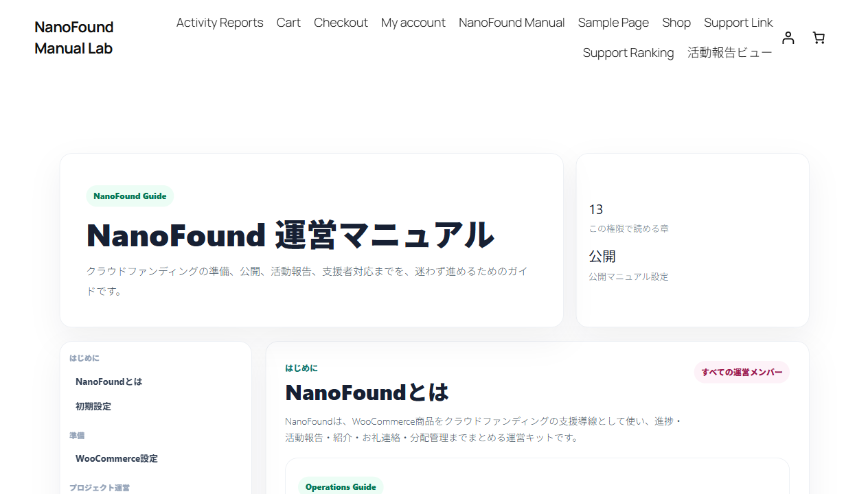Image resolution: width=868 pixels, height=494 pixels.
Task: Click the Operations Guide badge
Action: [x=341, y=486]
